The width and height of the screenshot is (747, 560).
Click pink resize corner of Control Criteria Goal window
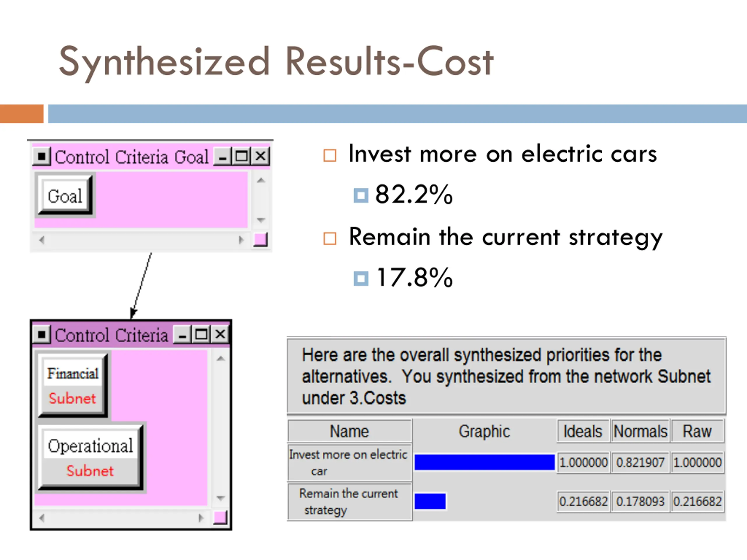[260, 240]
